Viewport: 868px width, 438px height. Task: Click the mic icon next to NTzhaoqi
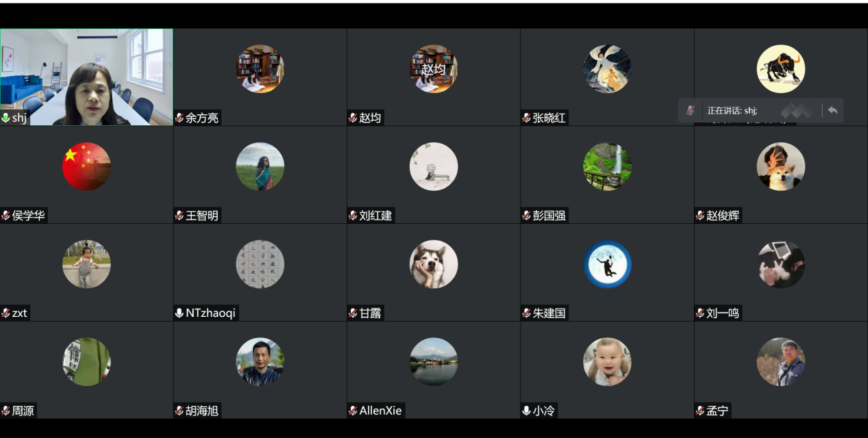(179, 313)
